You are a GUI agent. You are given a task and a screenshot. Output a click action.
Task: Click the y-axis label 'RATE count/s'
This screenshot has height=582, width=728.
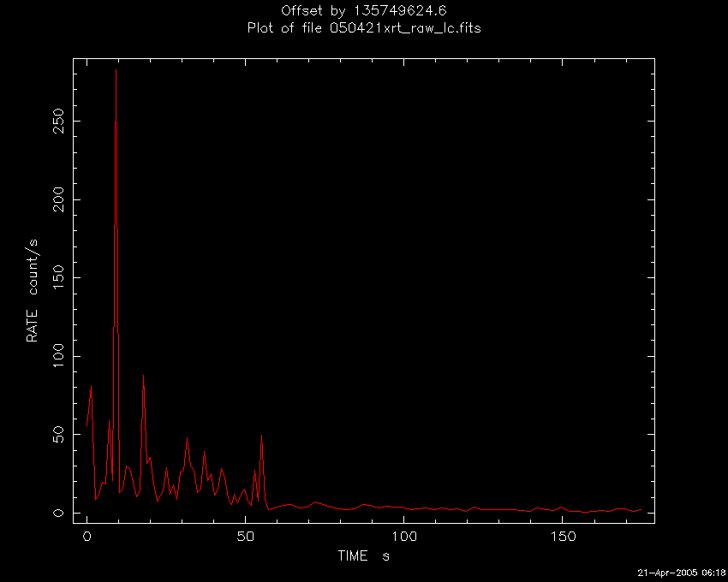tap(33, 291)
